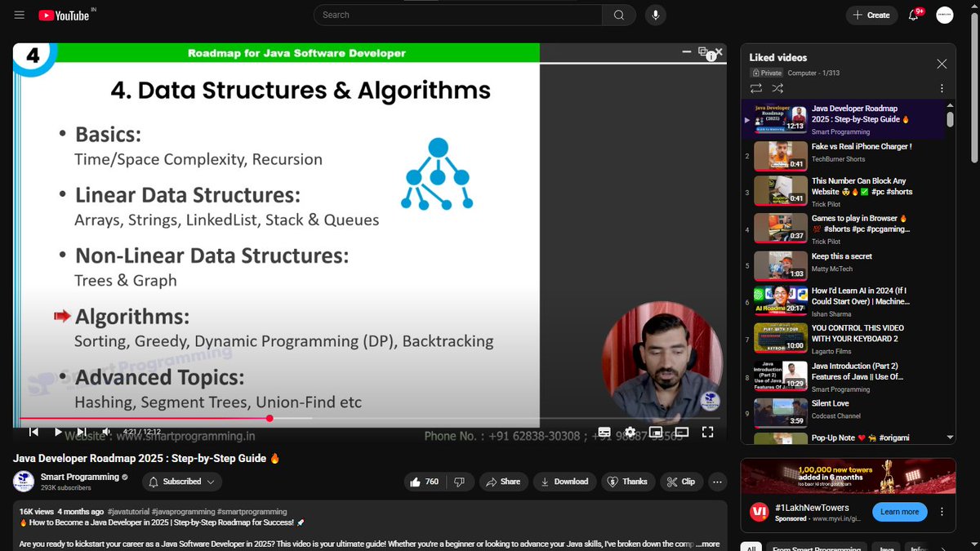Switch to miniplayer mode
Screen dimensions: 980x551
point(656,432)
